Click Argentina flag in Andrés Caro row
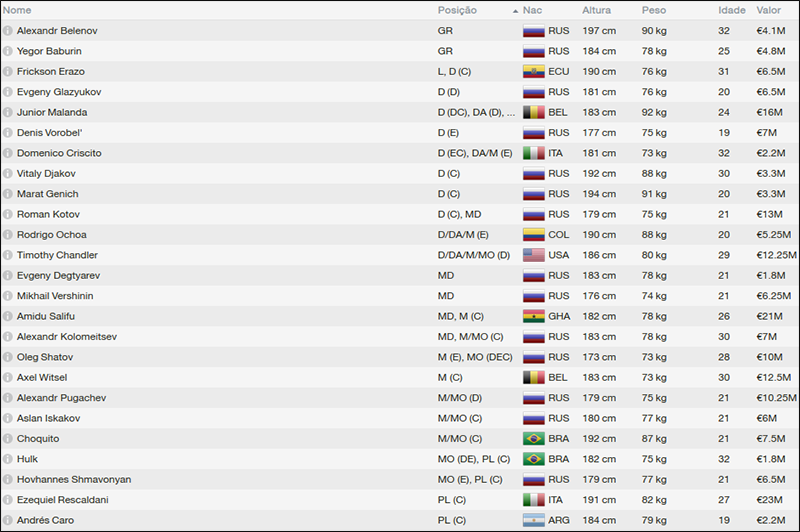Viewport: 800px width, 532px height. [x=533, y=521]
